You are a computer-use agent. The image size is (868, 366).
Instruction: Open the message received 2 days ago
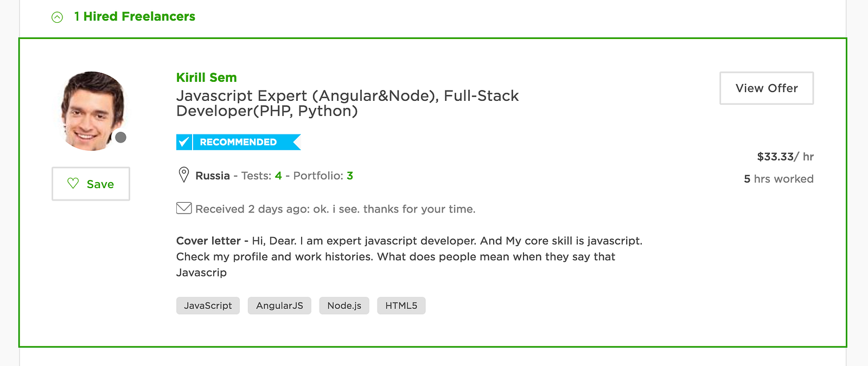click(x=335, y=209)
